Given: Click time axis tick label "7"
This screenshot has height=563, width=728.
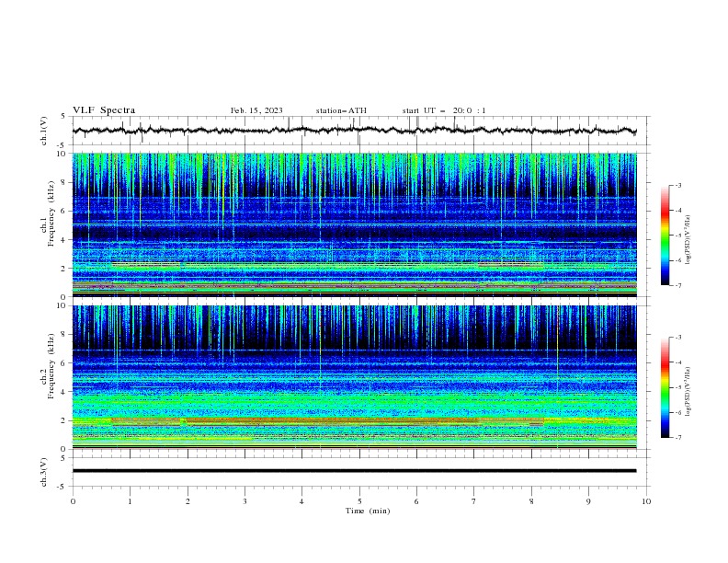Looking at the screenshot, I should pyautogui.click(x=474, y=501).
